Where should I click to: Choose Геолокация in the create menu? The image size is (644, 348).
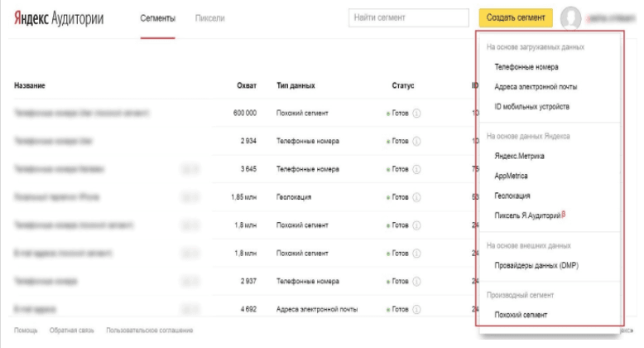[512, 196]
